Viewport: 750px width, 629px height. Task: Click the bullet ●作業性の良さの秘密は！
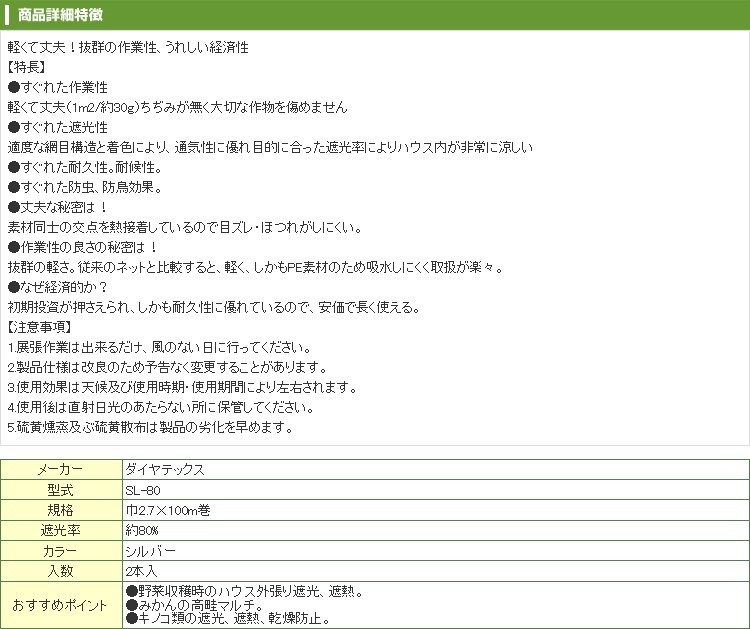[x=83, y=247]
